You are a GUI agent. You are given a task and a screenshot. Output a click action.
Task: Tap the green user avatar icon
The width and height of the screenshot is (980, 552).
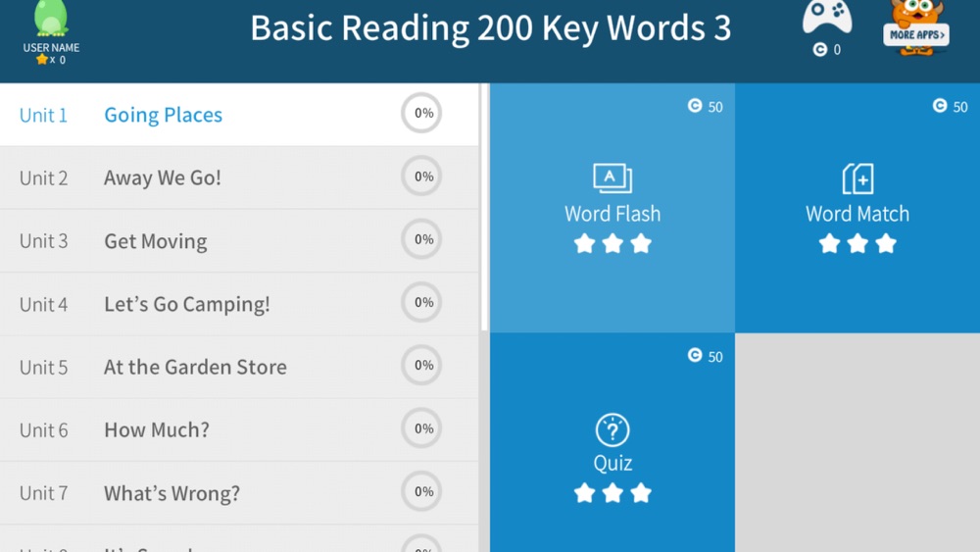[x=51, y=18]
